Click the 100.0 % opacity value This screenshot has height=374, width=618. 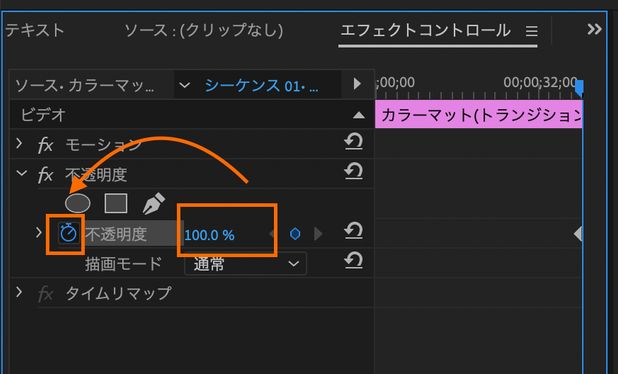click(x=209, y=235)
